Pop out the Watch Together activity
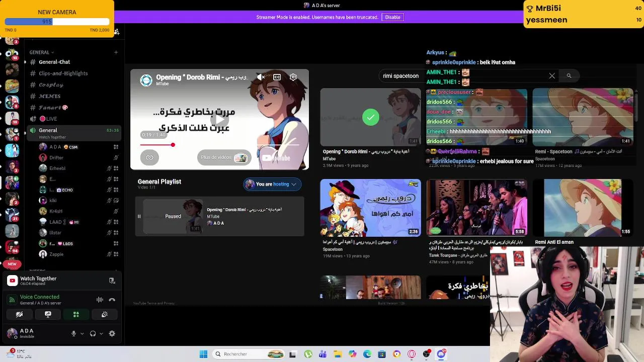644x362 pixels. click(112, 281)
